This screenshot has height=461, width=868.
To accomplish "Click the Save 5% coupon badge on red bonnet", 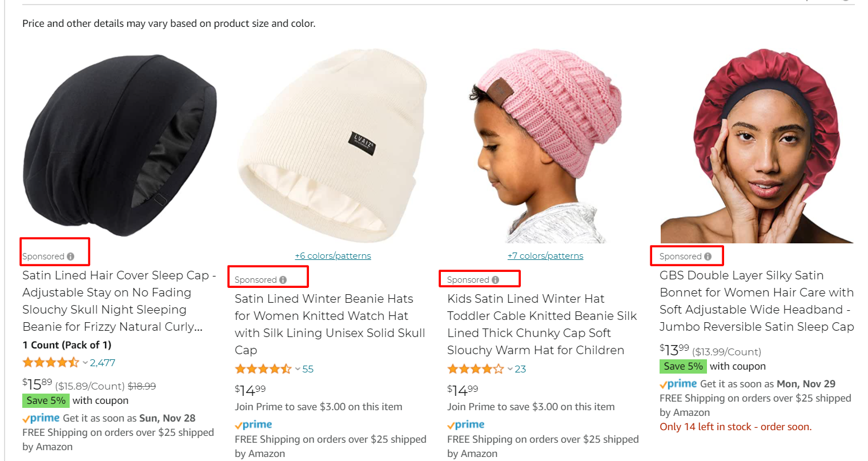I will pos(683,366).
